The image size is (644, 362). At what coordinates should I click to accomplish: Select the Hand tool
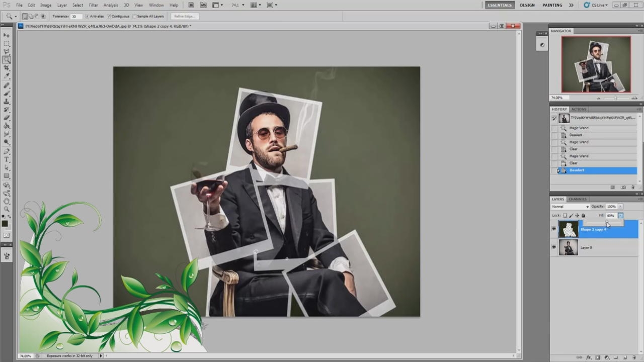[7, 201]
